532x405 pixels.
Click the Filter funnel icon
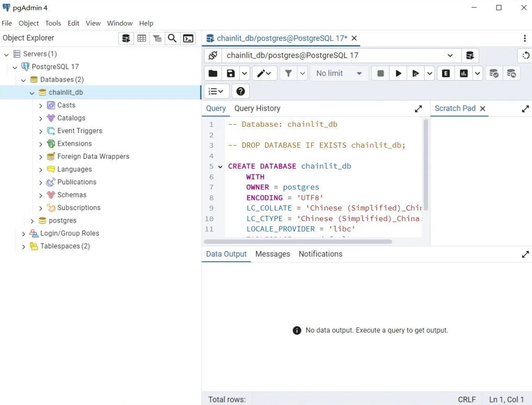(x=289, y=73)
